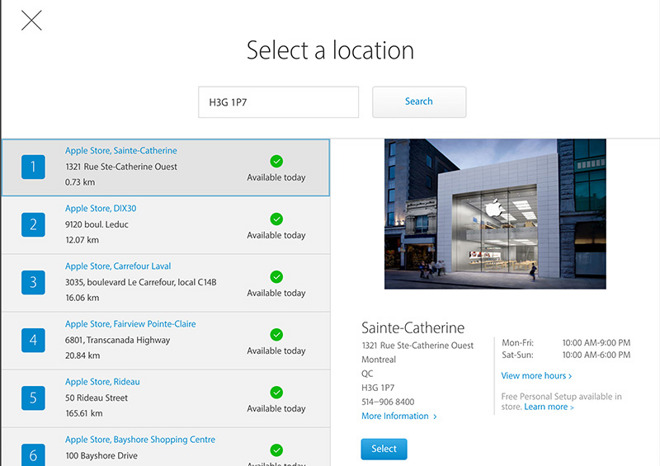Click the Mon-Fri hours 10:00 AM-9:00 PM

pyautogui.click(x=596, y=343)
